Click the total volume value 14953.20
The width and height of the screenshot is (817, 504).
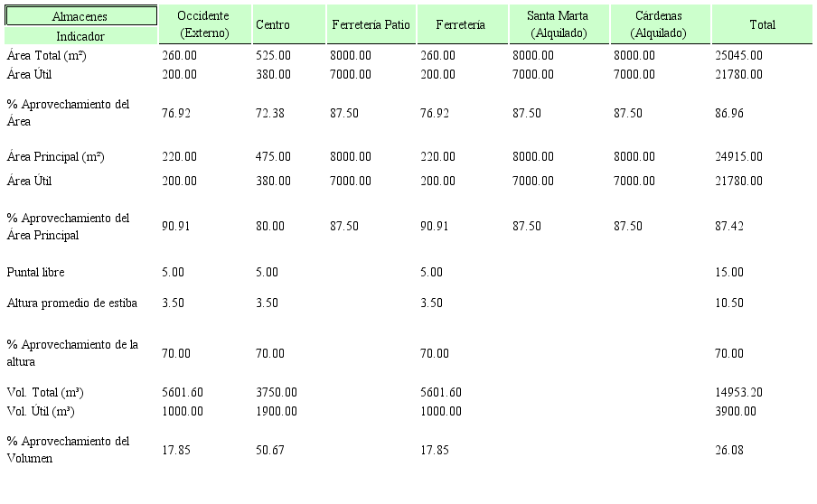click(738, 393)
